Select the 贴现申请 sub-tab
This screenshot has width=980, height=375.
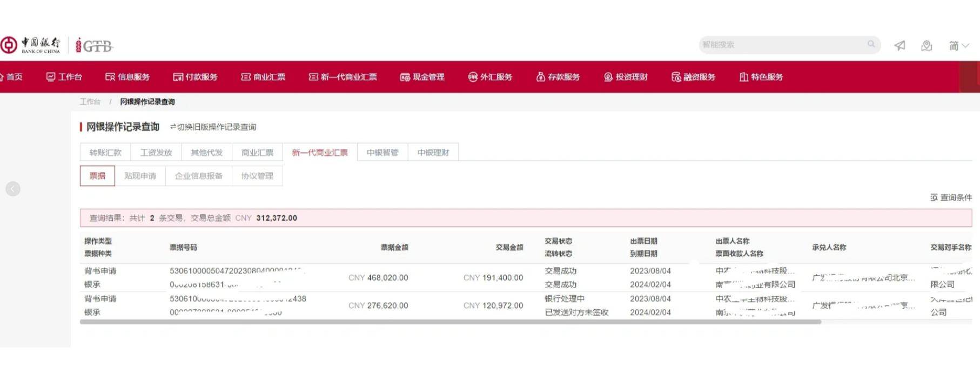point(140,176)
